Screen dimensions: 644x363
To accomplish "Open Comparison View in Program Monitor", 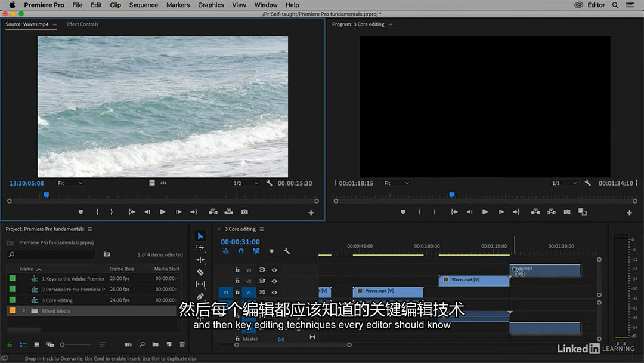I will coord(583,212).
